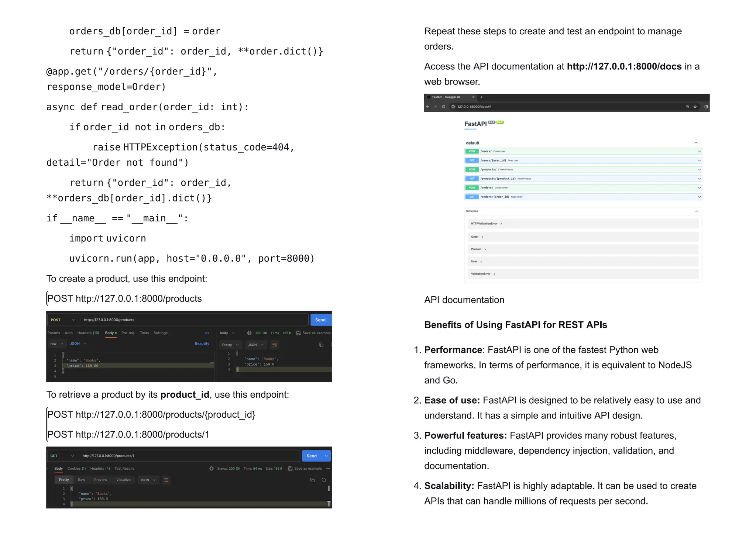Bookmark the page with the star icon
756x535 pixels.
point(695,107)
